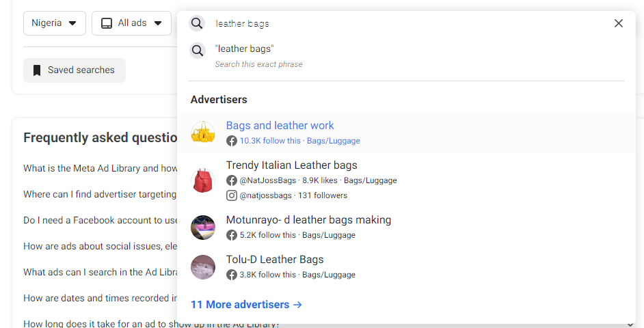
Task: Click the search box containing leather bags
Action: [x=407, y=23]
